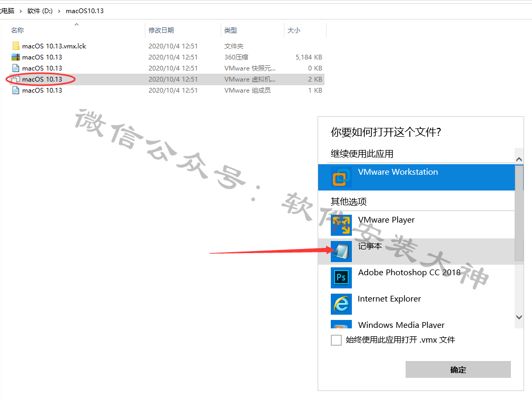Click the 5,184 KB size cell
Viewport: 532px width, 401px height.
point(309,57)
